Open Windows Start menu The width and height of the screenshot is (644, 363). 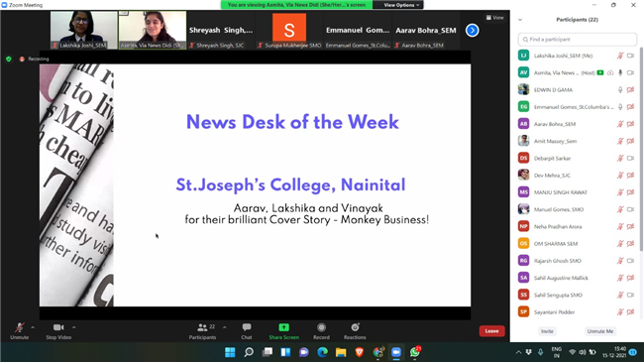(x=230, y=352)
